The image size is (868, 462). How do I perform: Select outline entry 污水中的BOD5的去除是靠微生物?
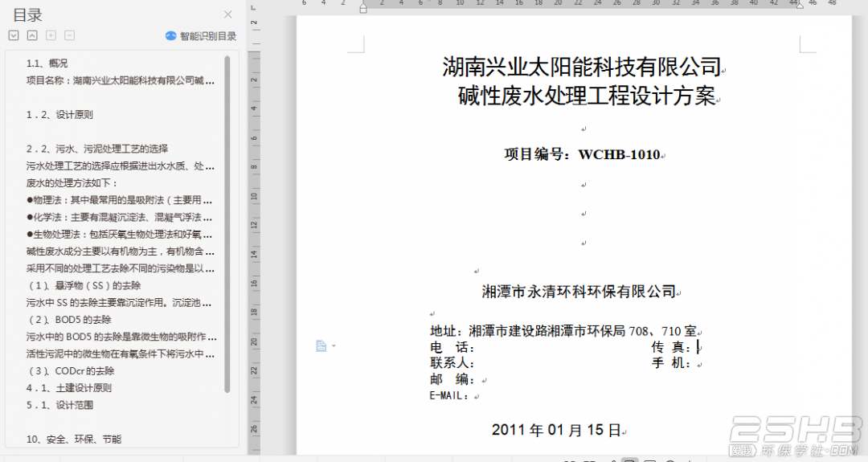121,337
